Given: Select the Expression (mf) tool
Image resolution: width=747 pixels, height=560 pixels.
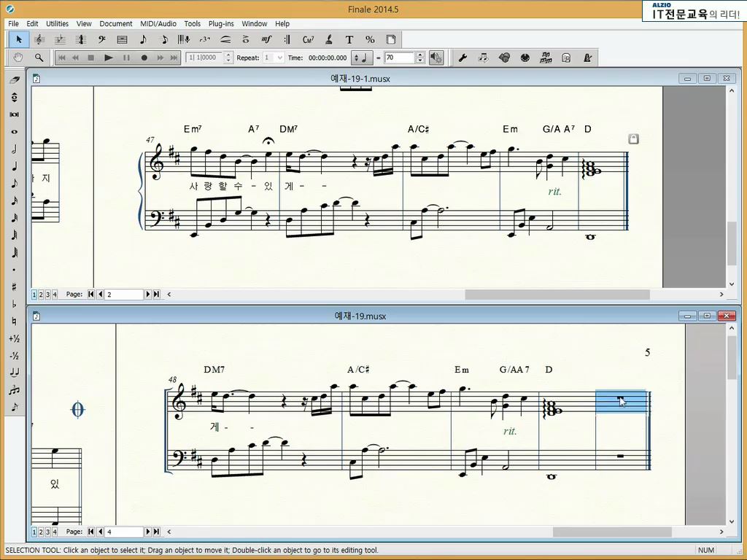Looking at the screenshot, I should [x=266, y=39].
